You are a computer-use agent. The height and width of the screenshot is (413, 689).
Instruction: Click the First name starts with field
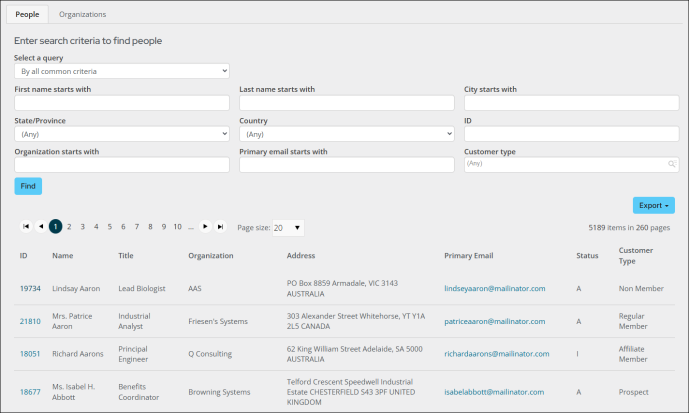point(121,103)
